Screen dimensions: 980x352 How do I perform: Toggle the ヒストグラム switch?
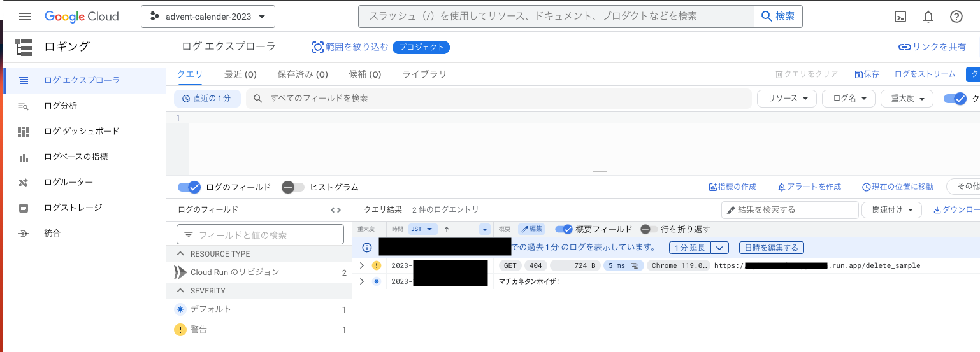coord(293,187)
